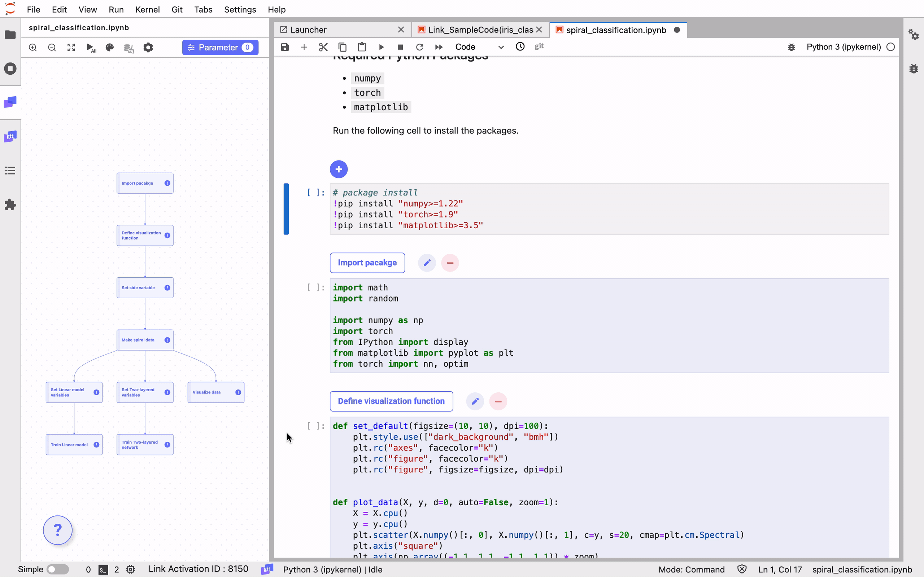The height and width of the screenshot is (577, 924).
Task: Open the color palette theme icon
Action: [110, 48]
